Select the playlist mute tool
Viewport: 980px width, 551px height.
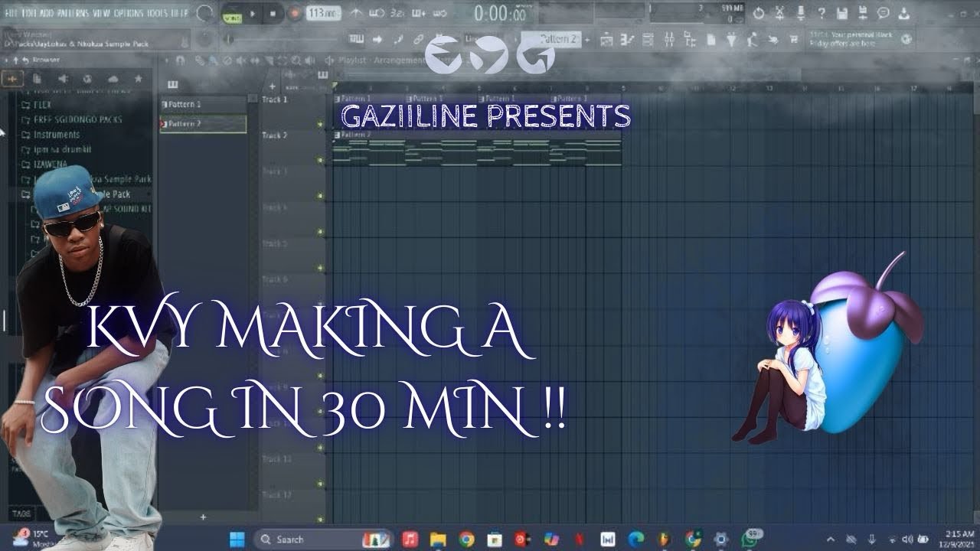pyautogui.click(x=240, y=60)
